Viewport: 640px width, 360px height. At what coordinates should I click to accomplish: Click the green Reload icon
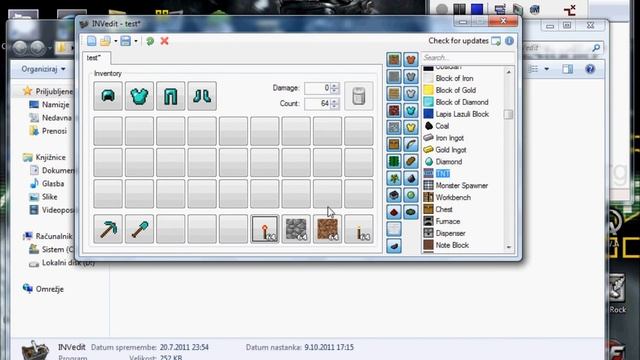coord(150,41)
